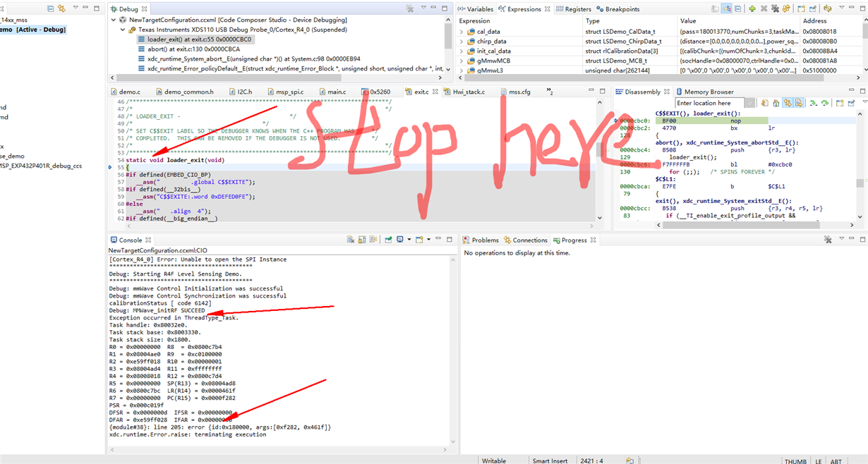This screenshot has width=868, height=464.
Task: Select xdc_runtime_Error_policyDefault__E stack frame
Action: (x=291, y=69)
